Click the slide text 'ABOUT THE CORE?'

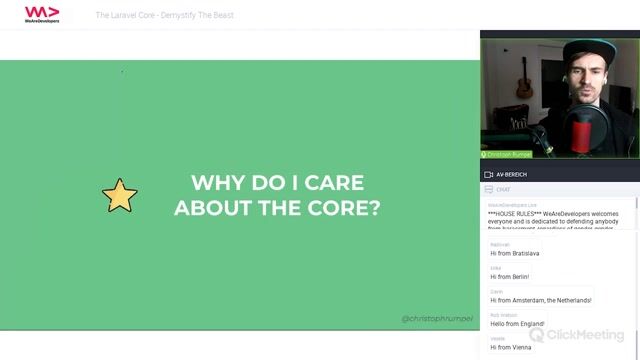click(x=278, y=208)
